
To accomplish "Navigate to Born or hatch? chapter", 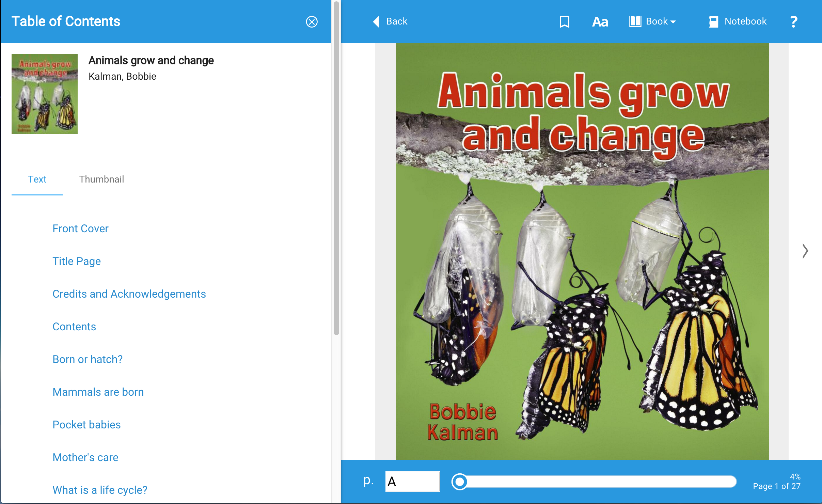I will (x=88, y=359).
